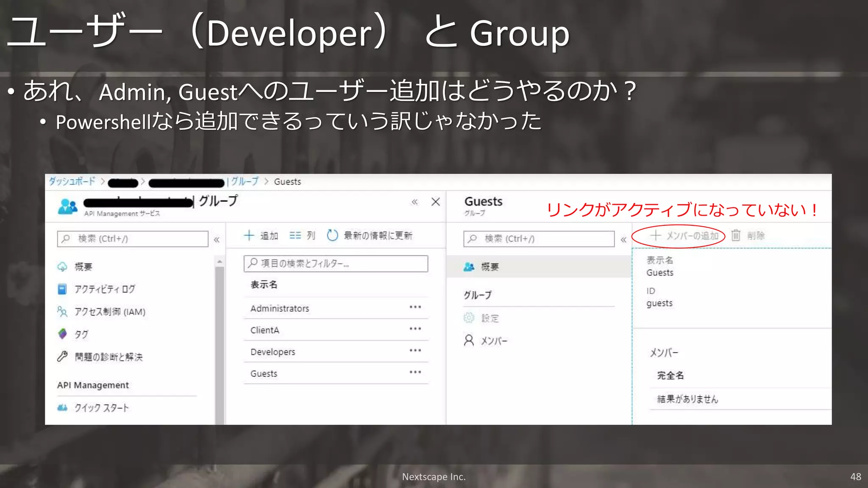
Task: Focus 項目の検索とフィルター field
Action: [336, 263]
